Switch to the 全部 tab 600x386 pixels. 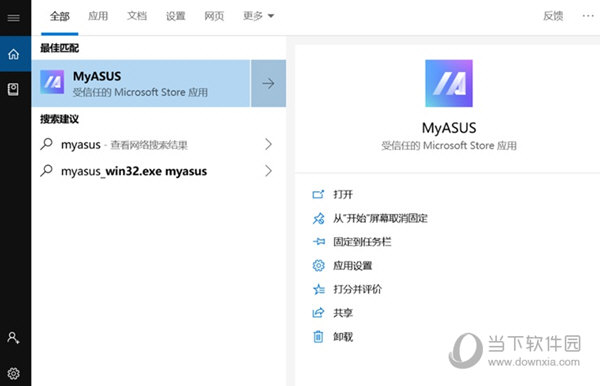point(60,16)
